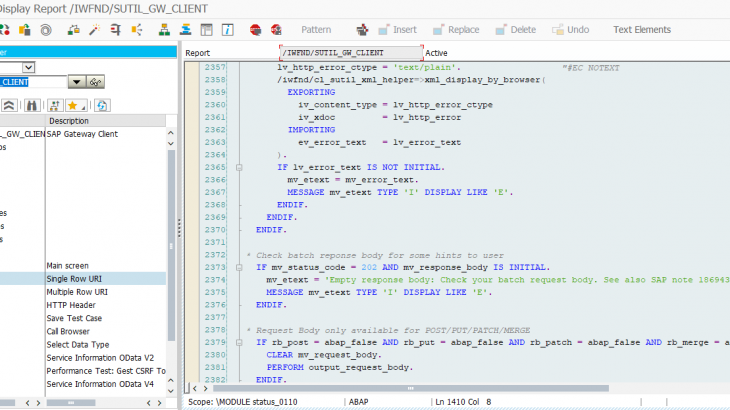Click the Ln 1410 Col 8 position indicator
This screenshot has width=730, height=410.
[x=463, y=402]
